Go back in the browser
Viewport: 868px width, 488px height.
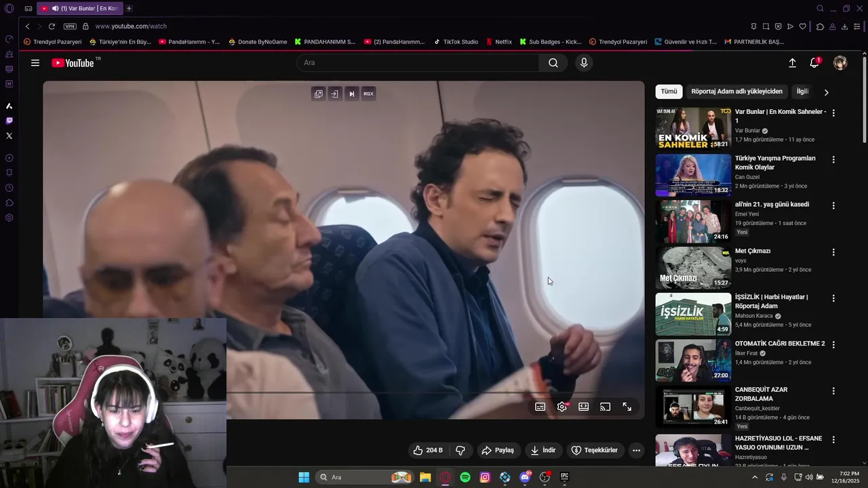(27, 26)
